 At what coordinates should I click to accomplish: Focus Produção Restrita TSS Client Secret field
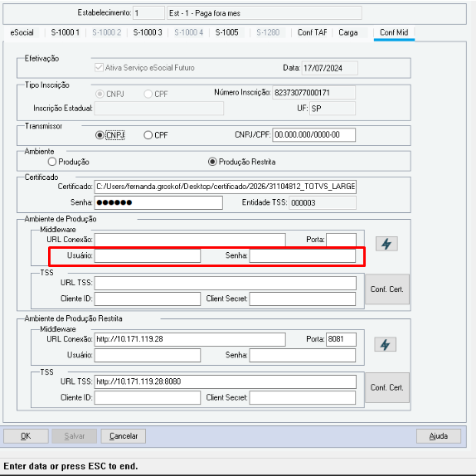coord(303,398)
